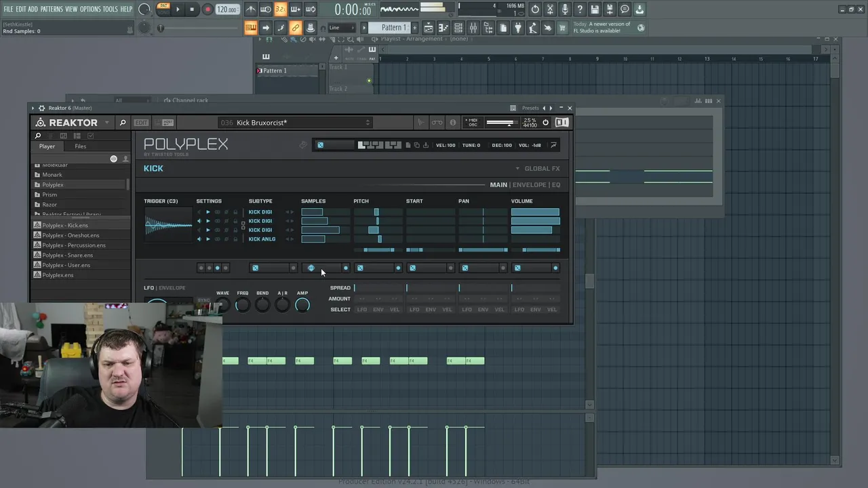Click the Reaktor search magnifier button
Image resolution: width=868 pixels, height=488 pixels.
tap(123, 123)
